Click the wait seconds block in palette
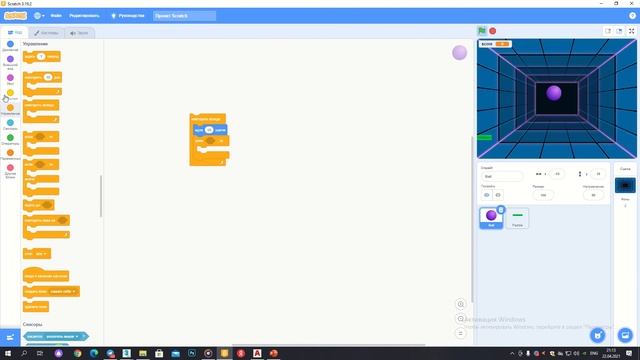 [x=42, y=57]
